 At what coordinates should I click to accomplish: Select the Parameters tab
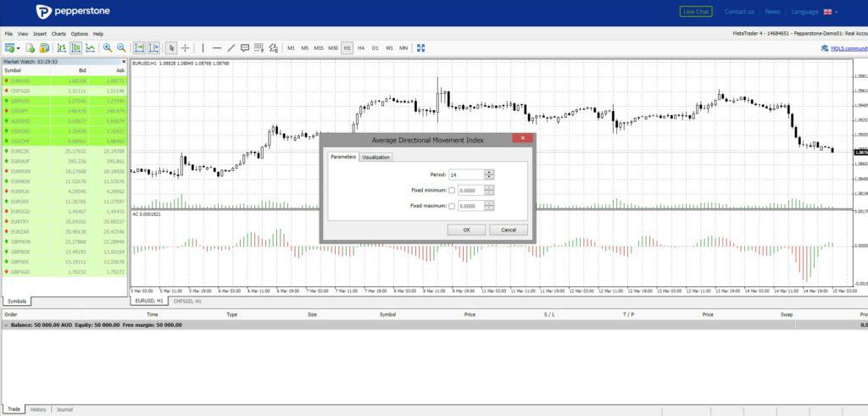[343, 157]
